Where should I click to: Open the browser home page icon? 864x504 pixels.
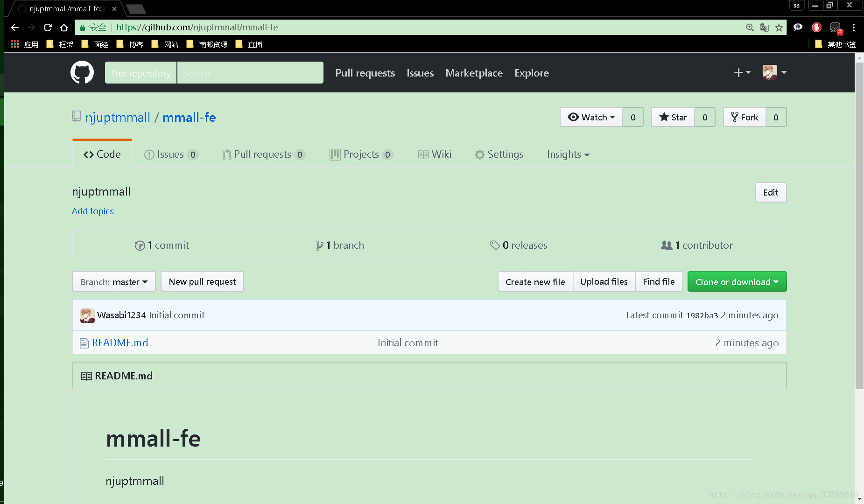[x=64, y=28]
